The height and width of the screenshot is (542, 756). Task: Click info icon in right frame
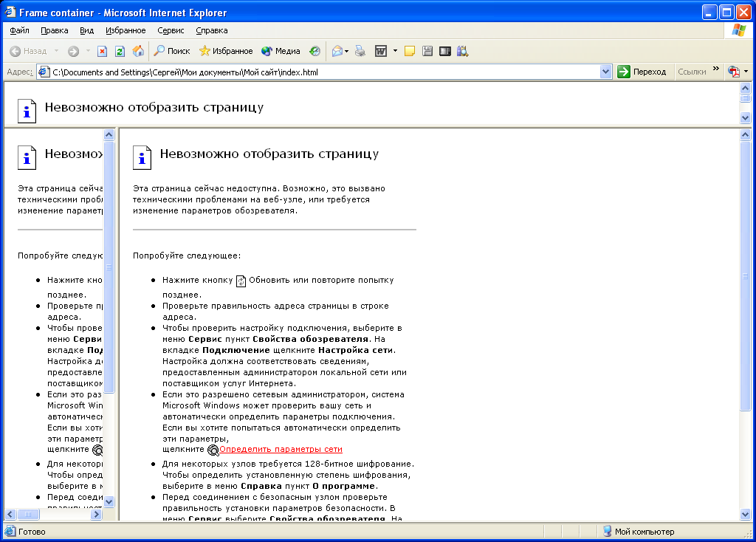coord(142,157)
